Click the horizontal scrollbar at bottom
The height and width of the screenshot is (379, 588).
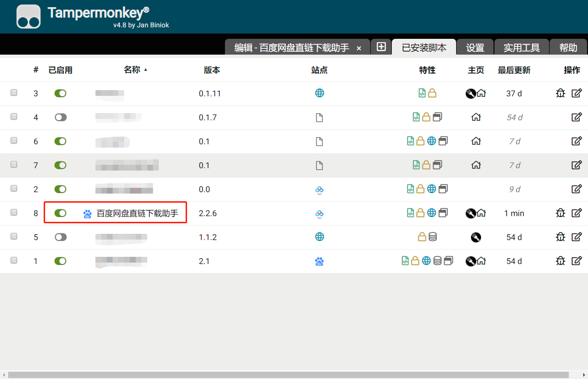point(288,375)
